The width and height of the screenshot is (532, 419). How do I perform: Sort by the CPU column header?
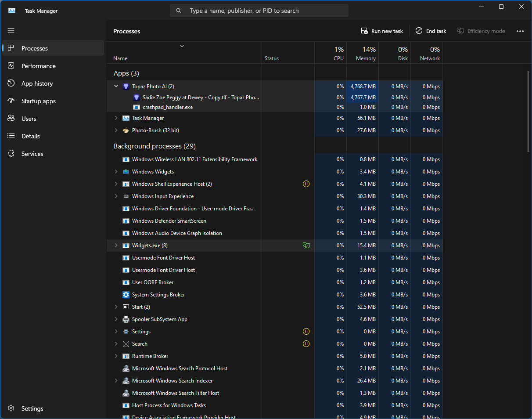point(331,53)
